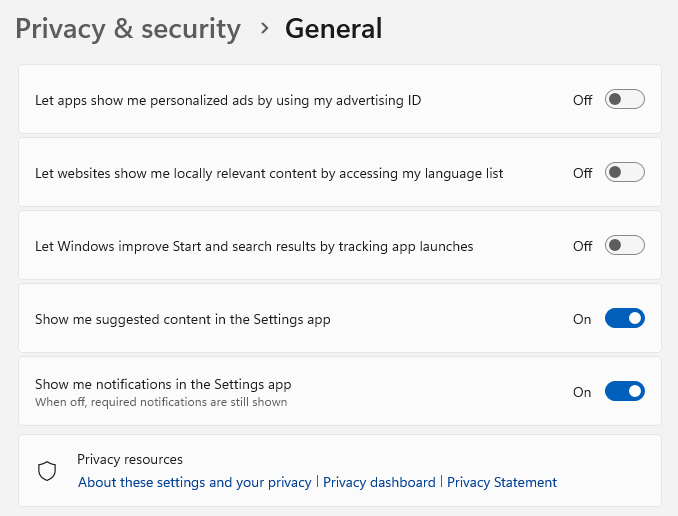
Task: Disable suggested content in Settings app
Action: (x=624, y=319)
